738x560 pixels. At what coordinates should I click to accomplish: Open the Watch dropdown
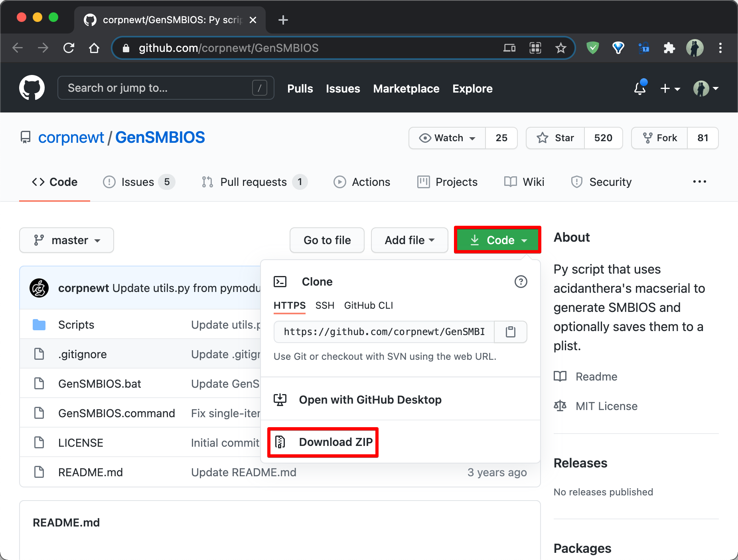(447, 138)
